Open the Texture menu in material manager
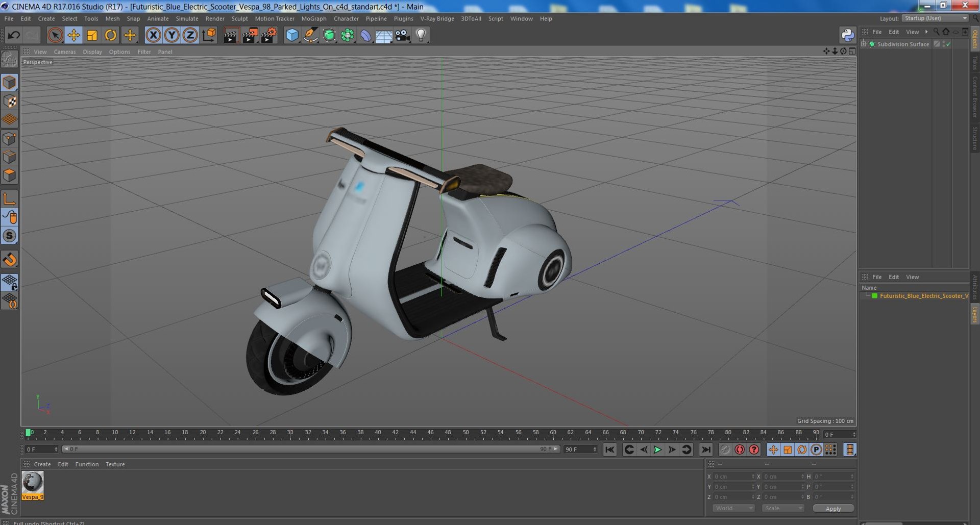Viewport: 980px width, 525px height. (115, 464)
